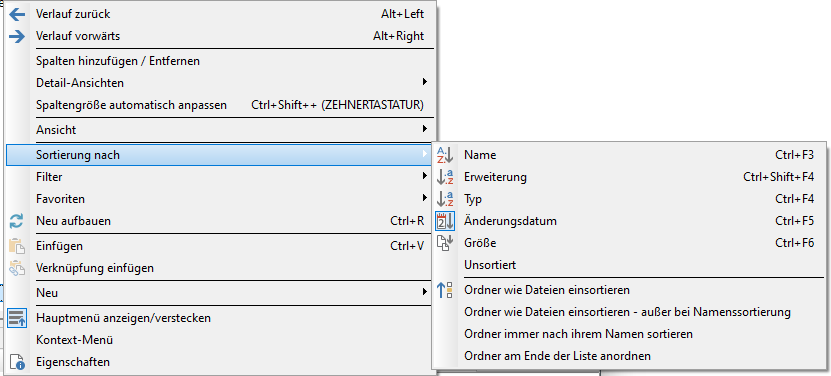Toggle Hauptmenü anzeigen/verstecken
This screenshot has height=376, width=831.
coord(220,318)
